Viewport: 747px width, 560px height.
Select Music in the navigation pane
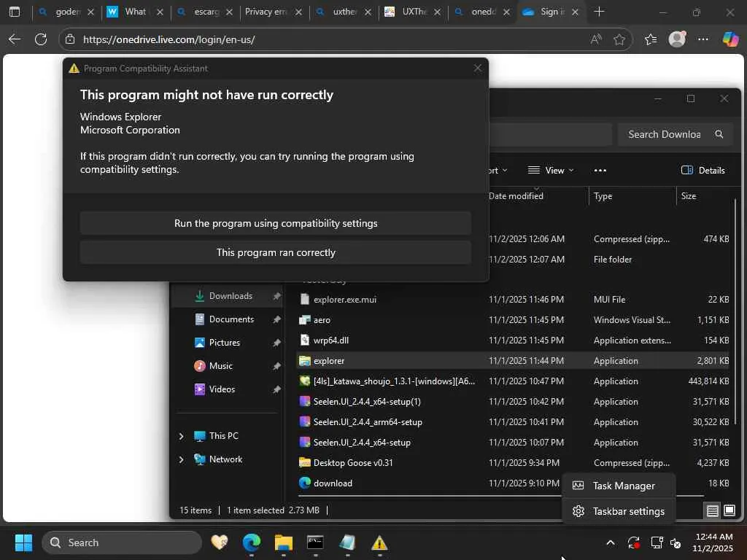tap(220, 366)
